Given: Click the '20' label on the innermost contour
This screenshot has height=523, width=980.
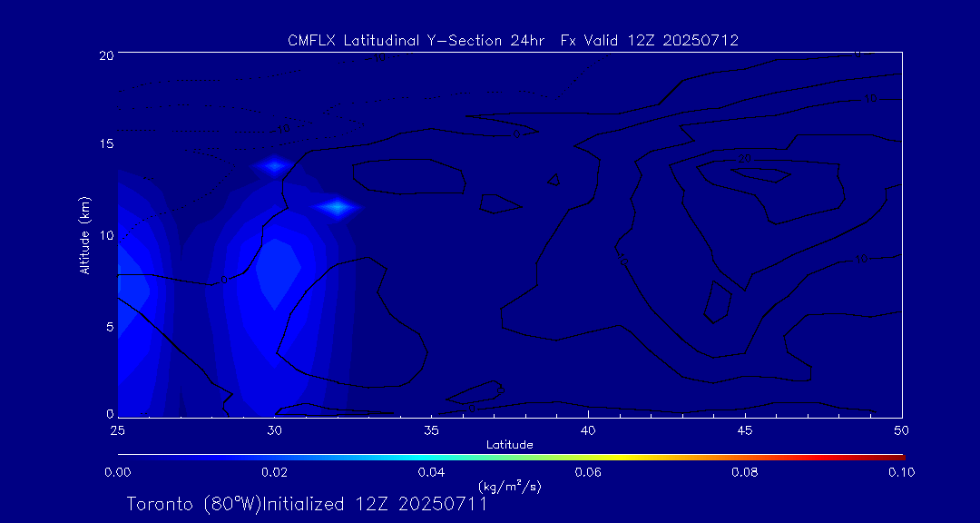Looking at the screenshot, I should [x=744, y=159].
